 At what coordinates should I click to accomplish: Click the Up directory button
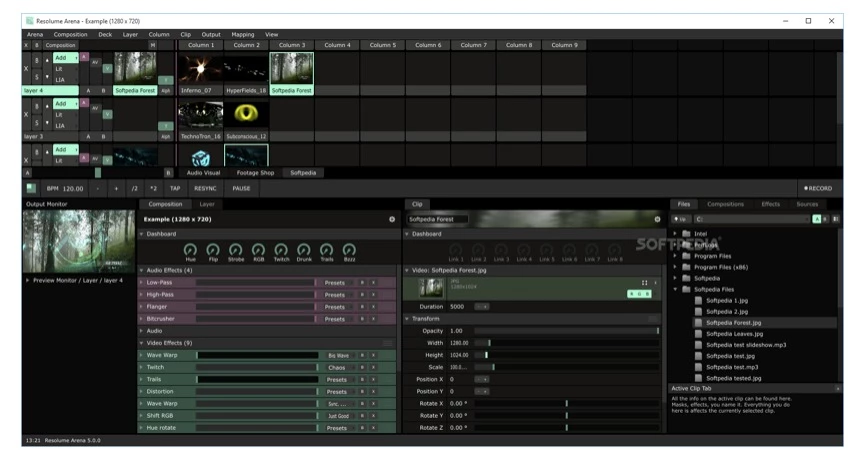coord(681,219)
